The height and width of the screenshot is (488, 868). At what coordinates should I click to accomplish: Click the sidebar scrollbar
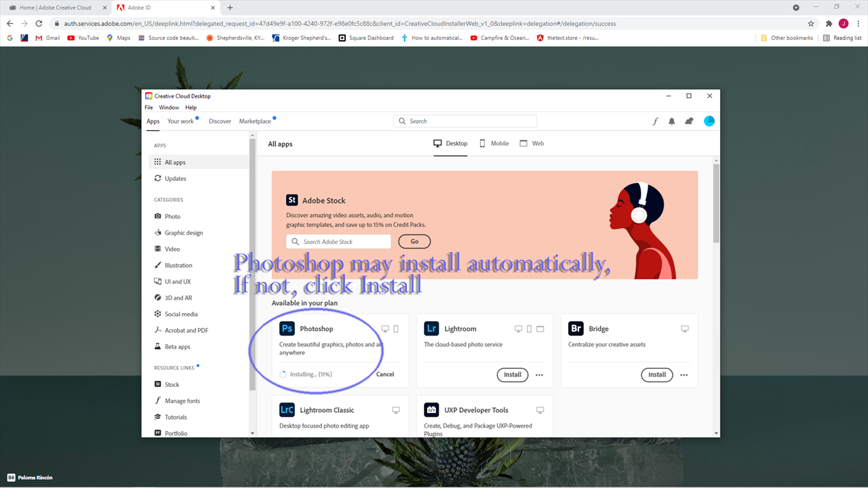click(252, 264)
